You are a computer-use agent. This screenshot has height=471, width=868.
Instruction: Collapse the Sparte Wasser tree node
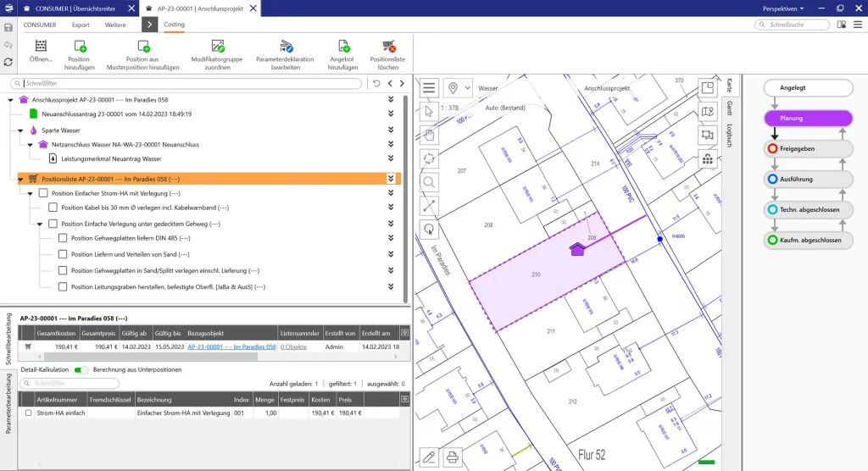pyautogui.click(x=20, y=131)
